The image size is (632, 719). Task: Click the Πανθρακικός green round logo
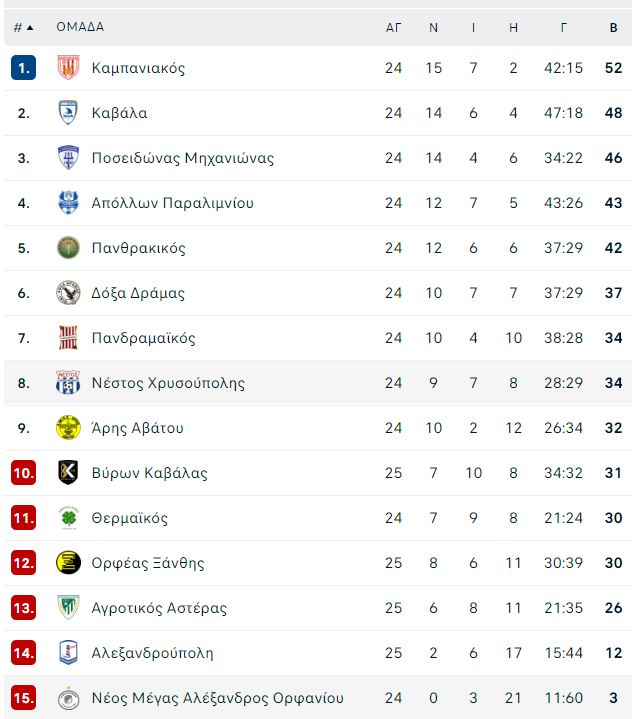point(68,248)
